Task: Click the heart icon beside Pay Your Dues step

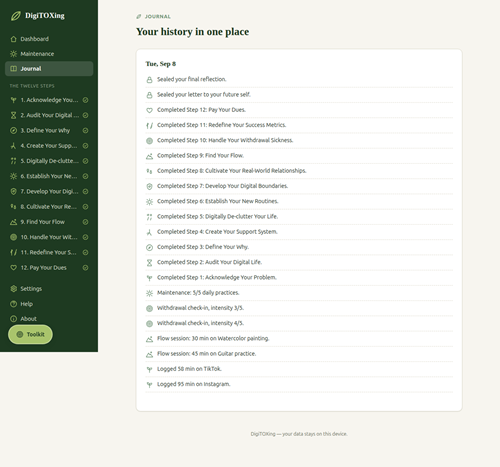Action: 13,268
